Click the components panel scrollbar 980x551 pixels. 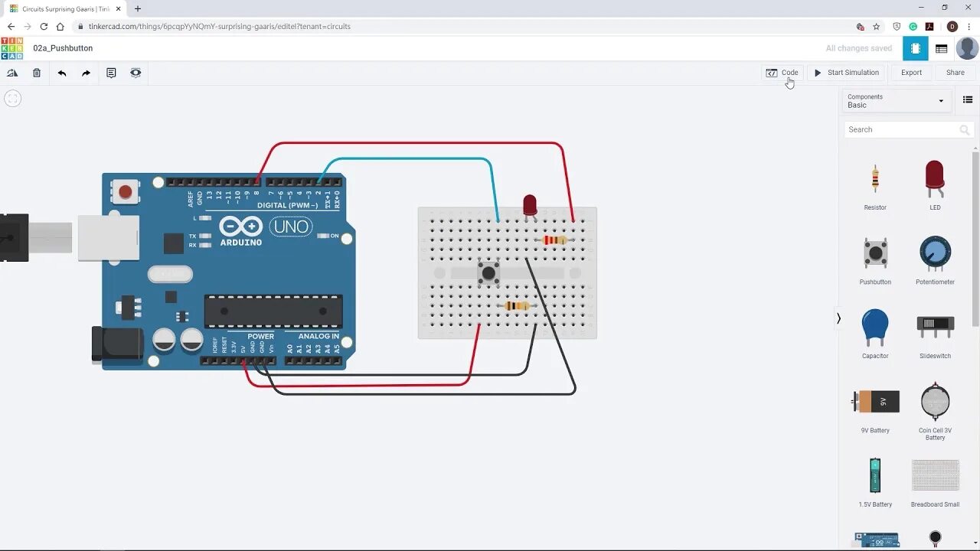976,237
